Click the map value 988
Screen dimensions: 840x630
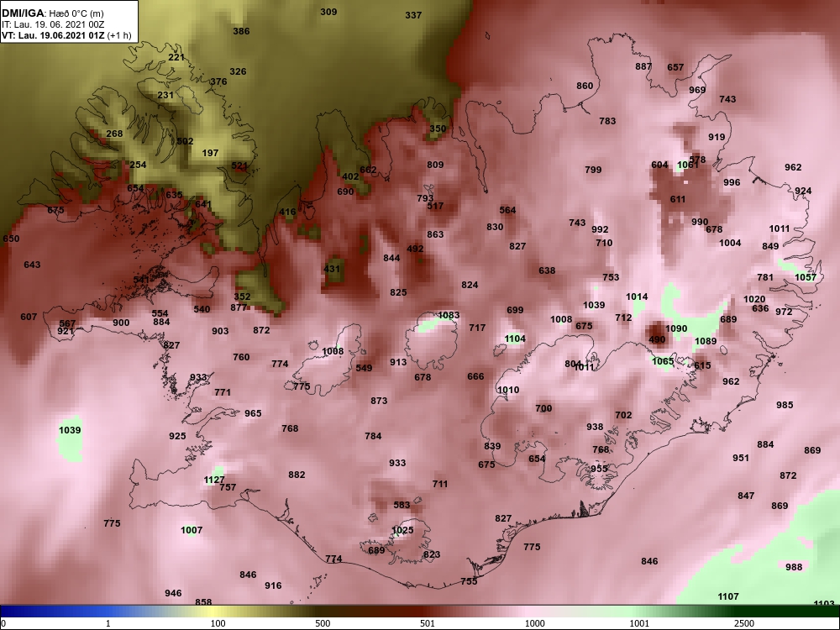point(794,567)
